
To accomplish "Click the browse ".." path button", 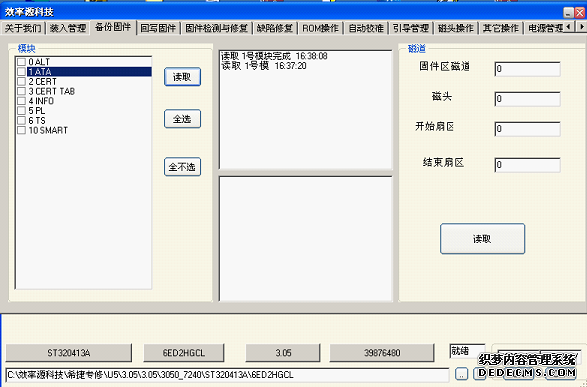I will click(x=461, y=374).
